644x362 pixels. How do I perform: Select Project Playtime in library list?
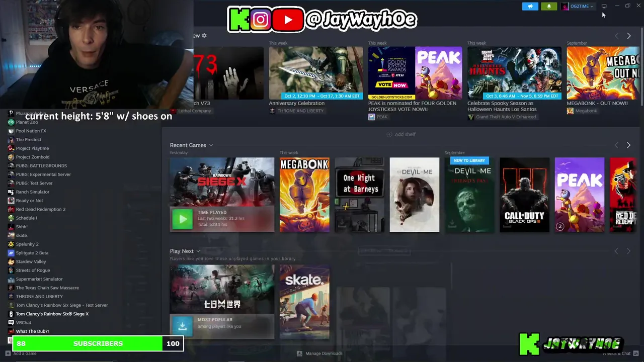tap(32, 148)
